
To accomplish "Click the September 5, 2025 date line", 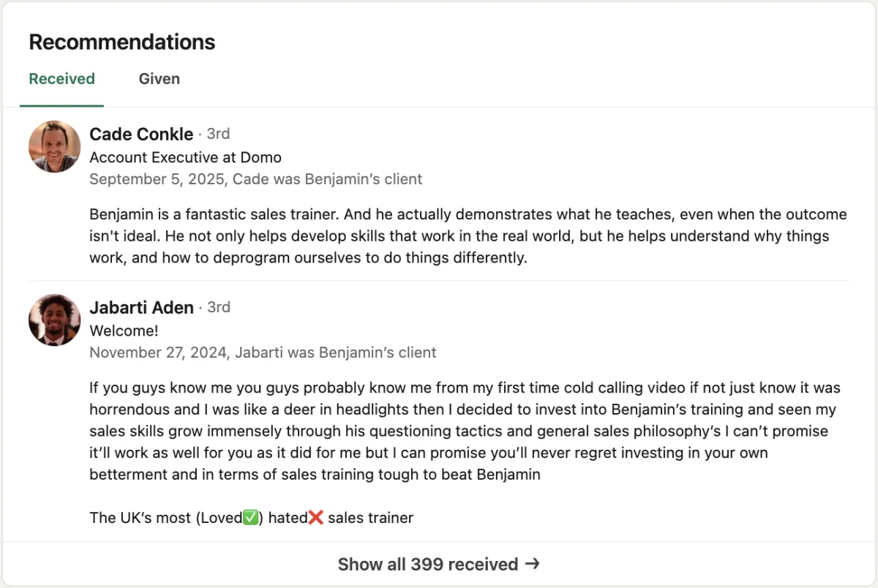I will point(255,179).
